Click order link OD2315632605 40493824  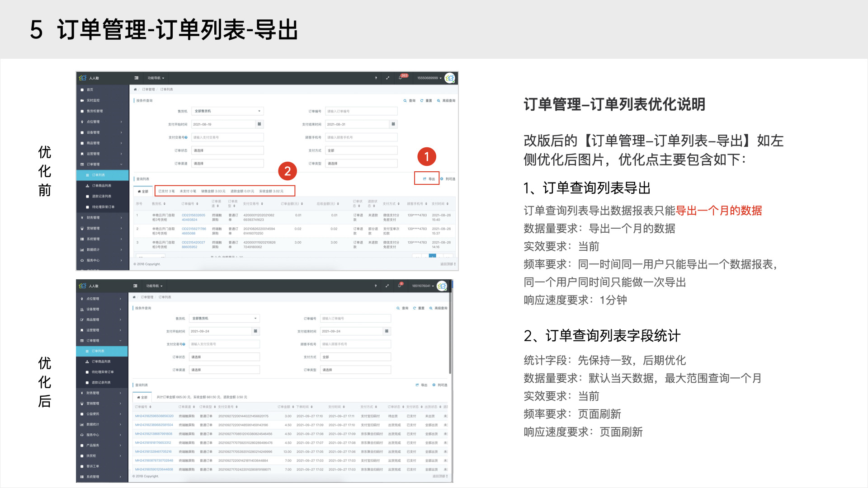click(x=193, y=217)
